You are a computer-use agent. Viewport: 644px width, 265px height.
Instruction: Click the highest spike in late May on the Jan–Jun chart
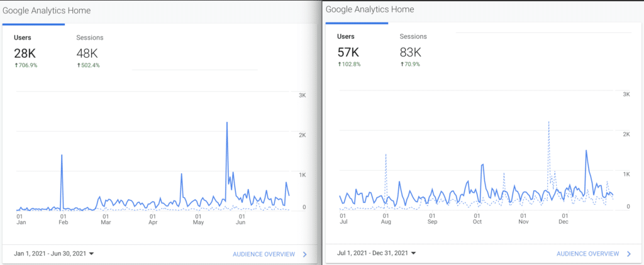click(226, 122)
